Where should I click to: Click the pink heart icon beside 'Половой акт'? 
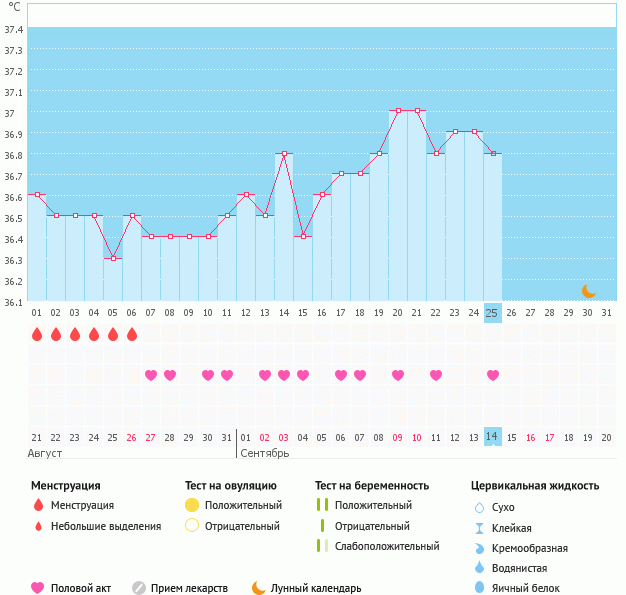point(38,588)
